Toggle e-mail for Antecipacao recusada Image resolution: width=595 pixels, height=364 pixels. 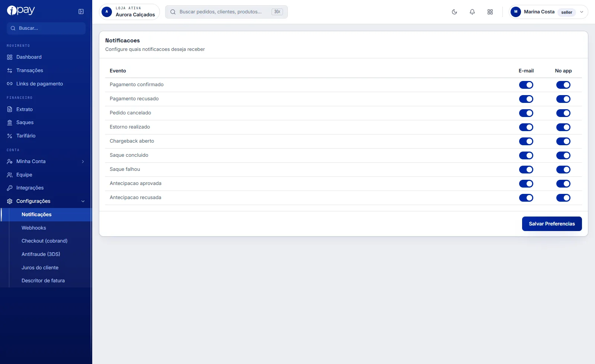point(526,198)
